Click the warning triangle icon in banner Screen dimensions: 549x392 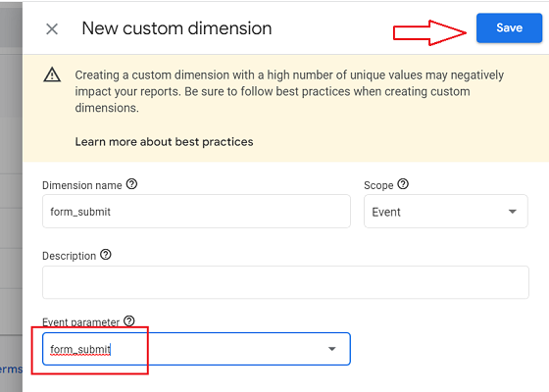click(52, 74)
